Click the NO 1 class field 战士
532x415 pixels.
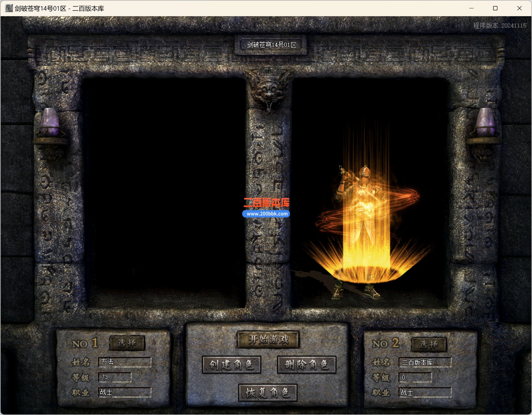tap(125, 392)
